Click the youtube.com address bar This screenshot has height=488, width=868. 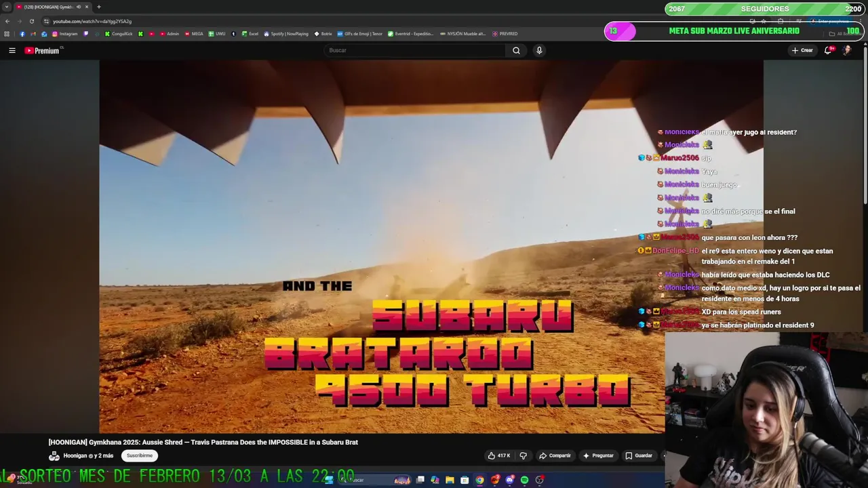[x=92, y=21]
